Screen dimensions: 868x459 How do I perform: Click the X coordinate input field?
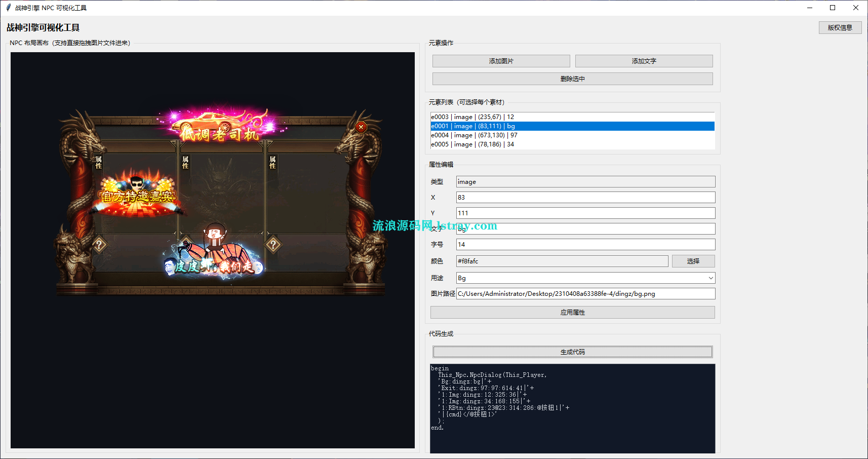pyautogui.click(x=585, y=198)
